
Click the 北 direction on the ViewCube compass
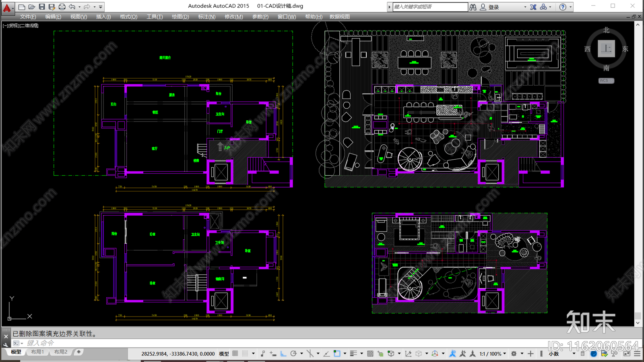point(606,30)
